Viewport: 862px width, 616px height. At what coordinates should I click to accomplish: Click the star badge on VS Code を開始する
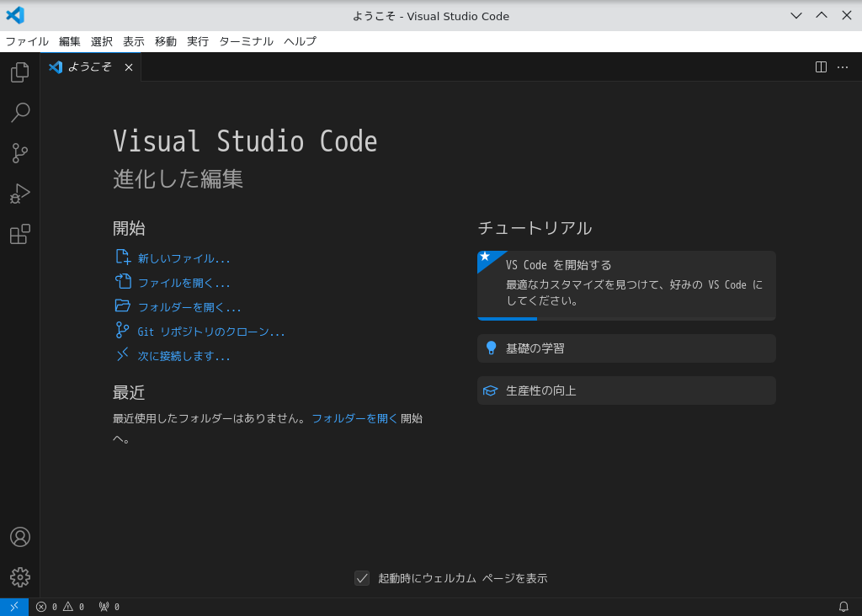pyautogui.click(x=487, y=258)
